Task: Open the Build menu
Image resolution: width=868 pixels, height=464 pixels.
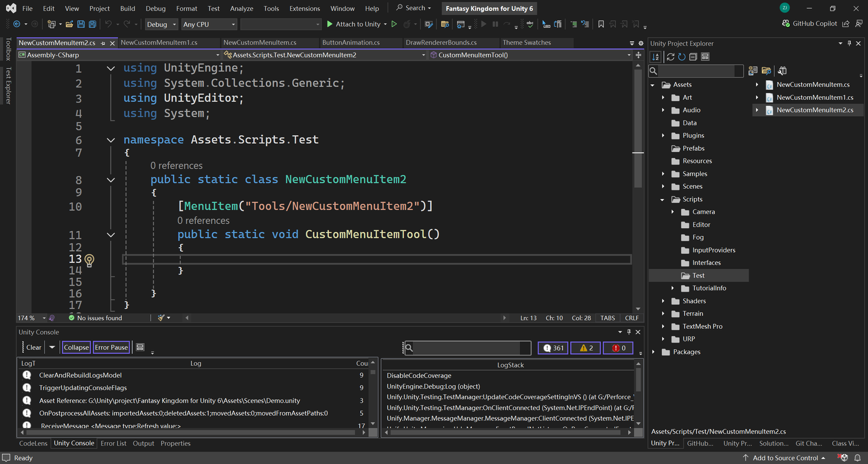Action: click(x=127, y=9)
